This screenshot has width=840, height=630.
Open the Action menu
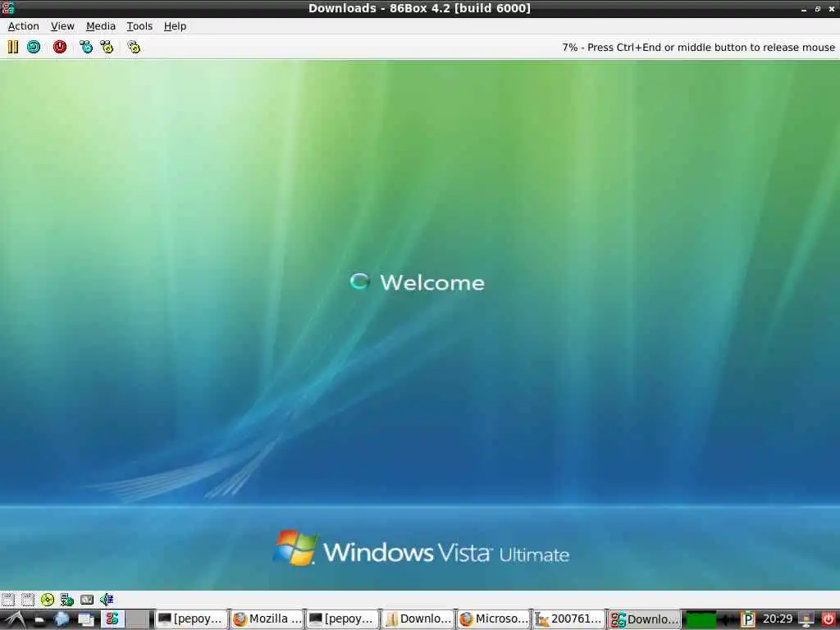pos(23,26)
